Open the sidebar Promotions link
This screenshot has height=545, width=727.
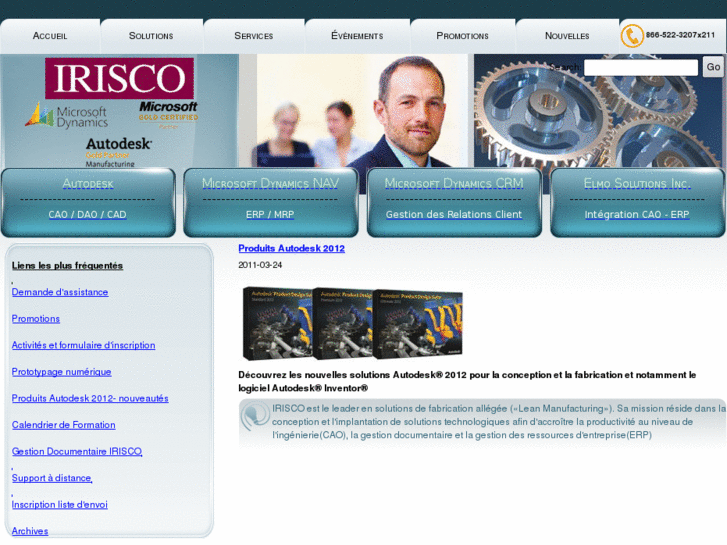coord(36,319)
